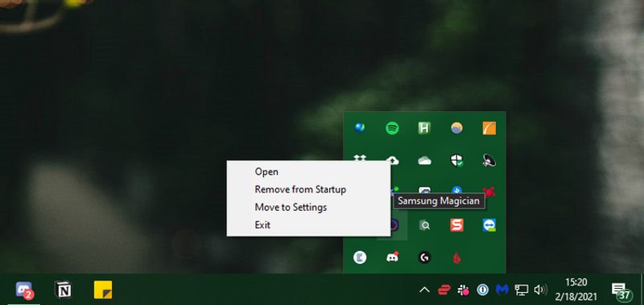644x305 pixels.
Task: Open the OneDrive cloud tray icon
Action: click(424, 160)
